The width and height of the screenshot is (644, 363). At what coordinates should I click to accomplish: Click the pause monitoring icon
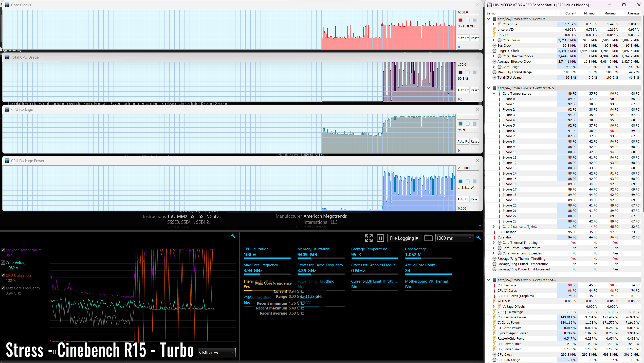tap(380, 238)
